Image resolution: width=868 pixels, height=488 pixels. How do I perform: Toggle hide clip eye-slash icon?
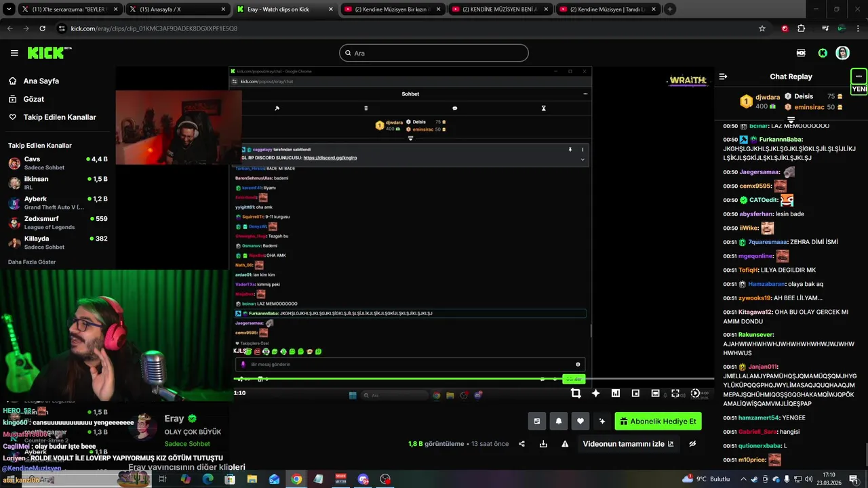click(x=692, y=444)
